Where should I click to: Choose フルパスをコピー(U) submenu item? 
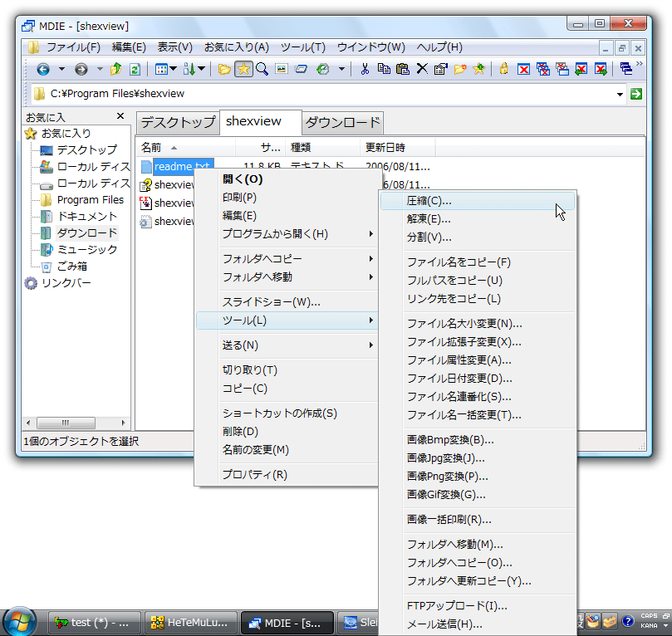(477, 281)
